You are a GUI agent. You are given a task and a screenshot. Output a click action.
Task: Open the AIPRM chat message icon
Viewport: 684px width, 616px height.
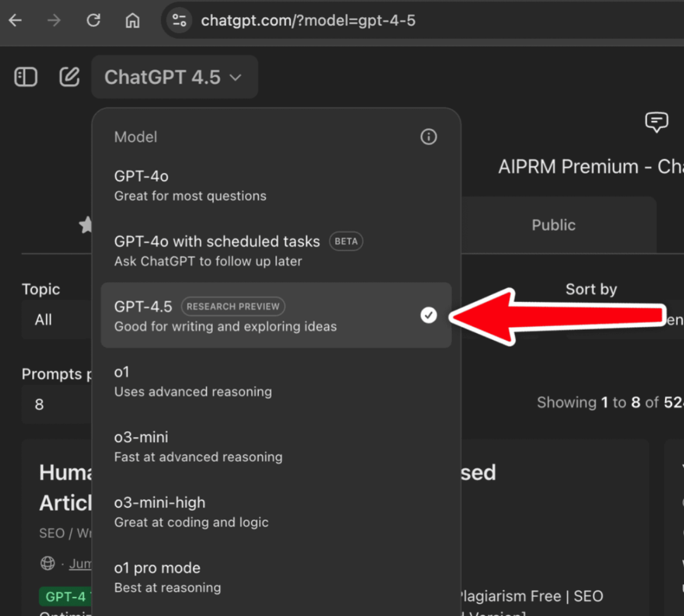657,122
